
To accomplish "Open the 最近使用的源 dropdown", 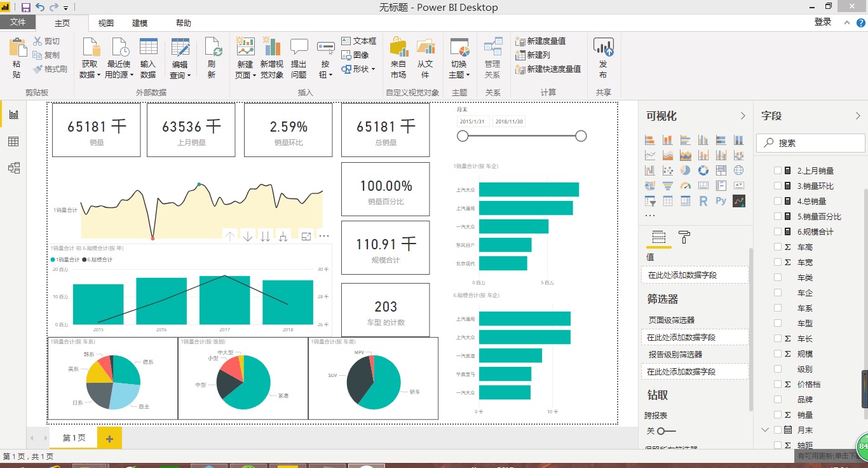I will (x=118, y=59).
